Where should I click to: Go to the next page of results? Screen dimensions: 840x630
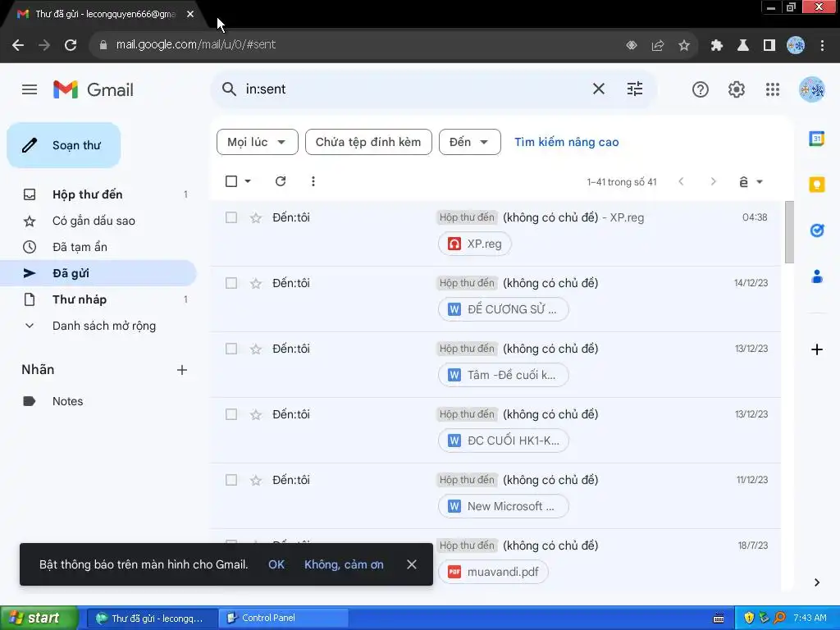[x=713, y=181]
